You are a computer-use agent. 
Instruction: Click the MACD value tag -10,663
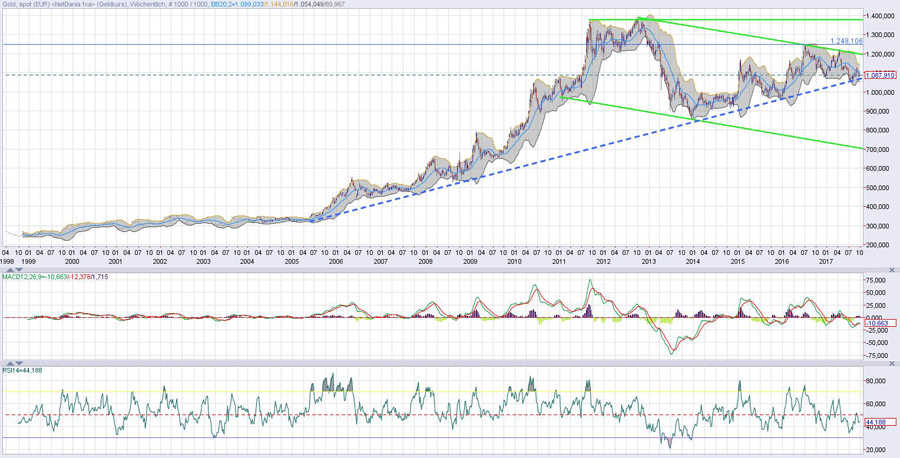(879, 323)
